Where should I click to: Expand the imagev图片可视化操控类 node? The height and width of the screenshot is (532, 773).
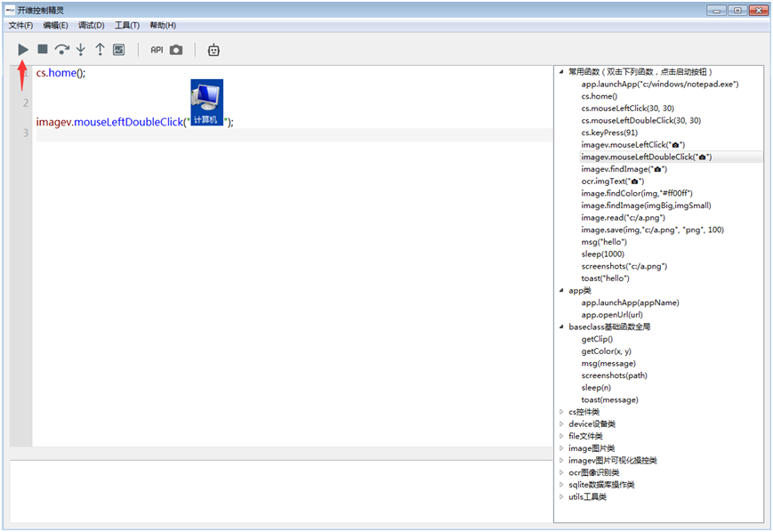tap(561, 461)
